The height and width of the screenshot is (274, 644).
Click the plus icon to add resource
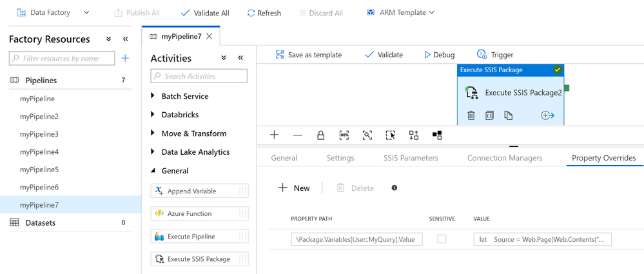click(x=125, y=58)
